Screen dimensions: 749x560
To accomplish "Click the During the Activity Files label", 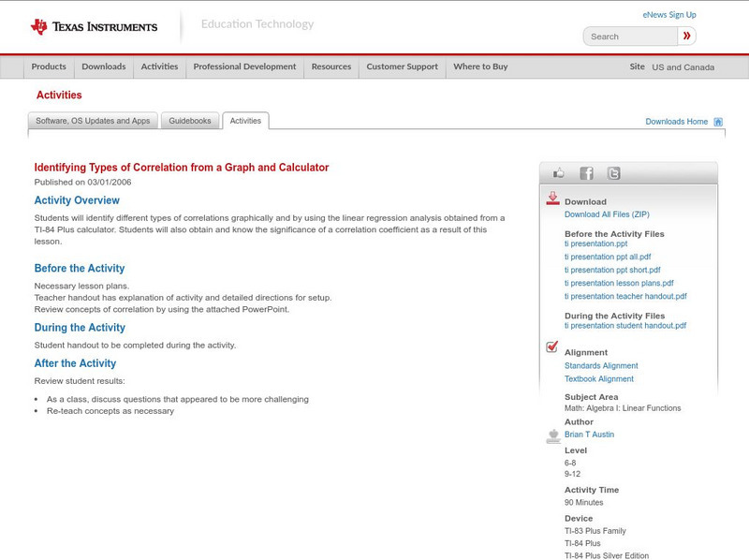I will click(x=615, y=316).
